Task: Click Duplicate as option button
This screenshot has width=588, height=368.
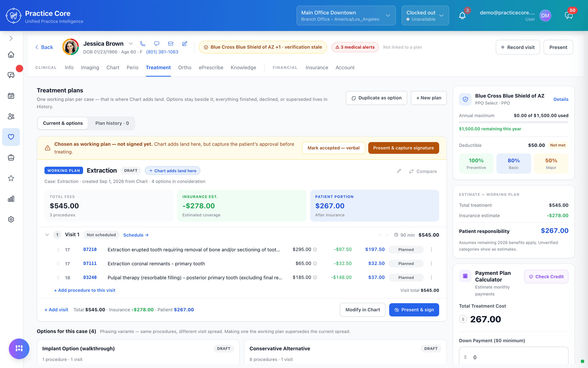Action: [x=376, y=98]
